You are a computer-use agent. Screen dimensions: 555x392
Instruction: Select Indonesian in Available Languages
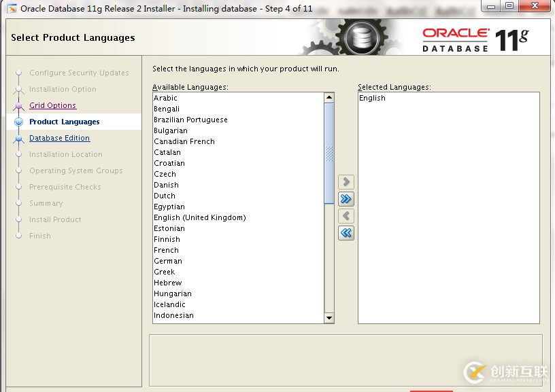[238, 315]
